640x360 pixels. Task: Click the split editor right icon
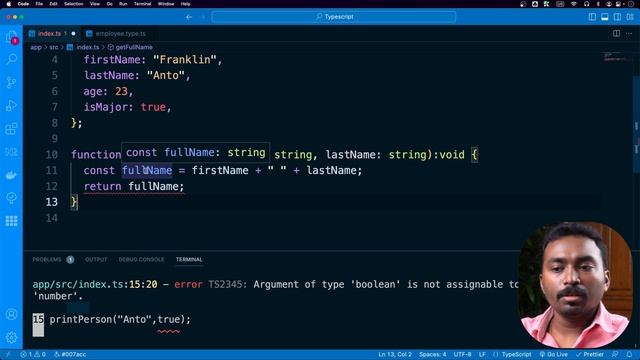[616, 33]
